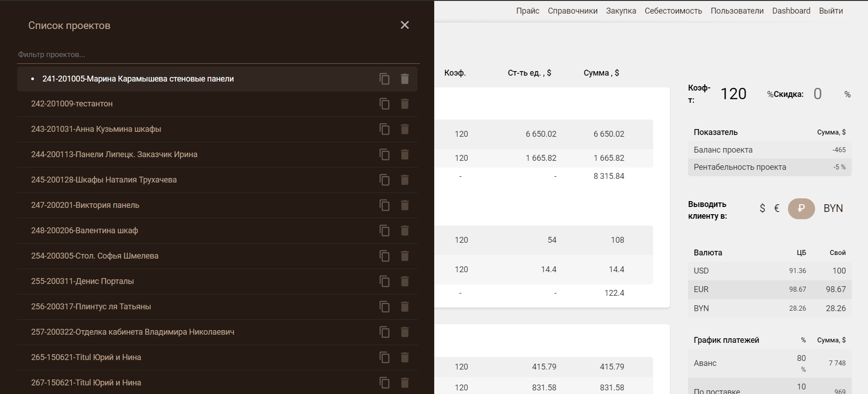Open project 244-200113-Панели Липецк
This screenshot has width=868, height=394.
point(114,154)
